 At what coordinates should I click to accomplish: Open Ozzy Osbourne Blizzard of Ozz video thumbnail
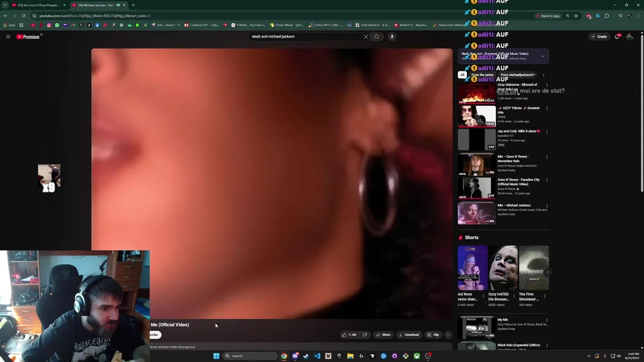click(476, 93)
